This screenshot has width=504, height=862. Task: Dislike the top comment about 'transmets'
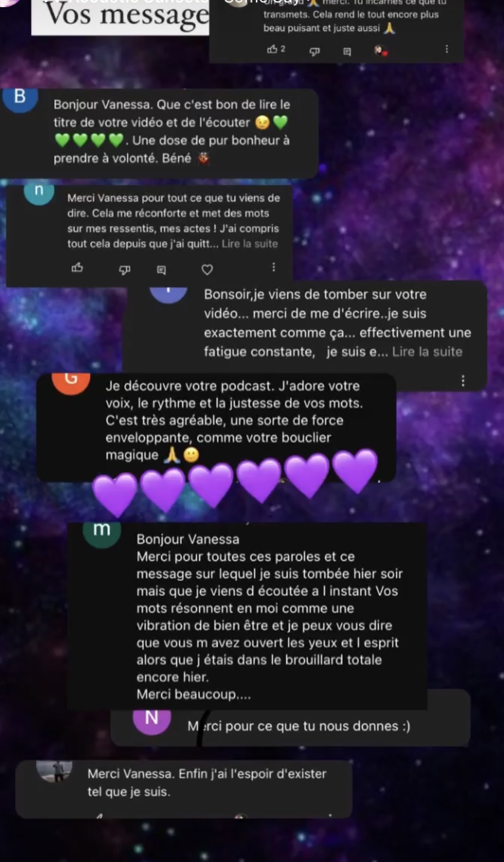[314, 51]
